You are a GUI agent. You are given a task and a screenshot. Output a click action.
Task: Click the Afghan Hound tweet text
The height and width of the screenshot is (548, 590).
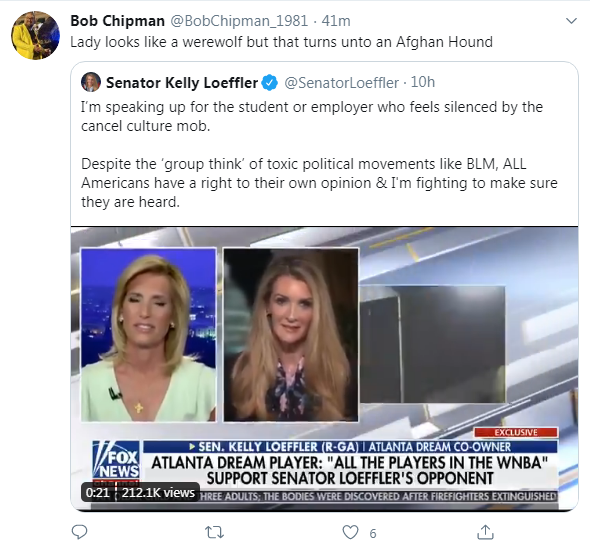281,42
